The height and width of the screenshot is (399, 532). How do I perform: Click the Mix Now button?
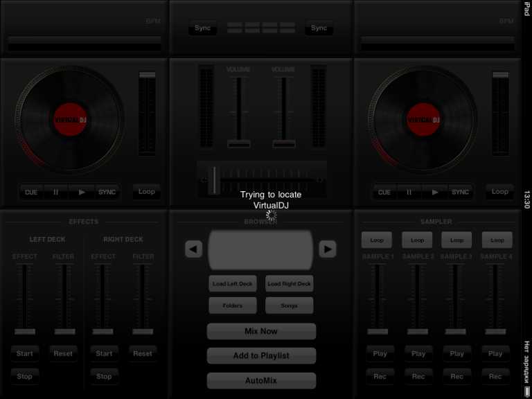pos(261,331)
